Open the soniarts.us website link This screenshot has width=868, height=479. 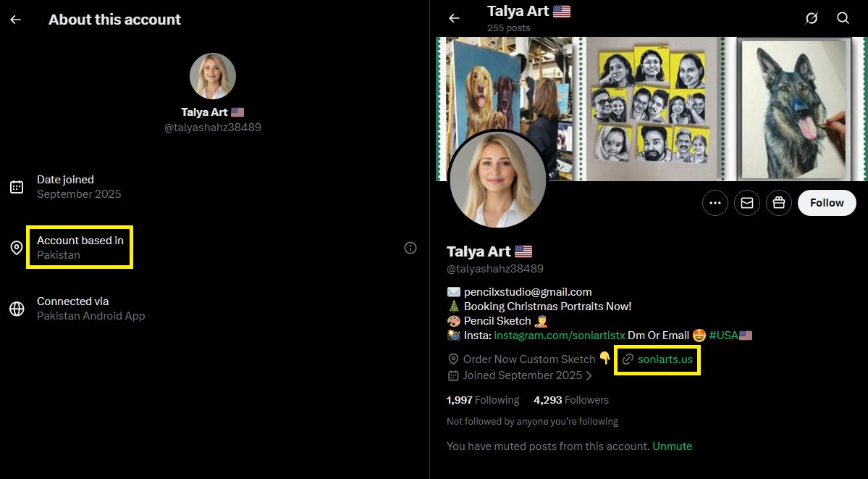point(664,359)
